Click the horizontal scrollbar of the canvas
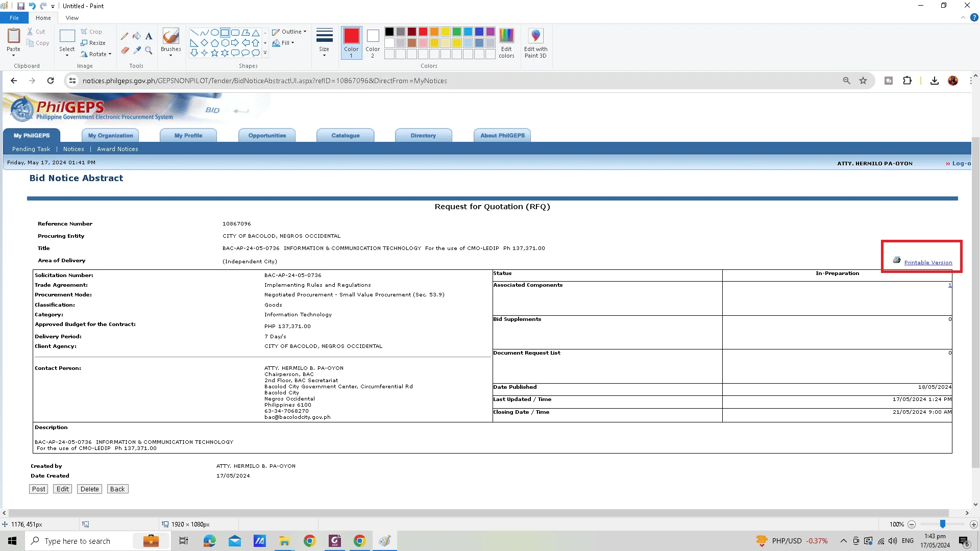Viewport: 980px width, 551px height. (x=479, y=513)
